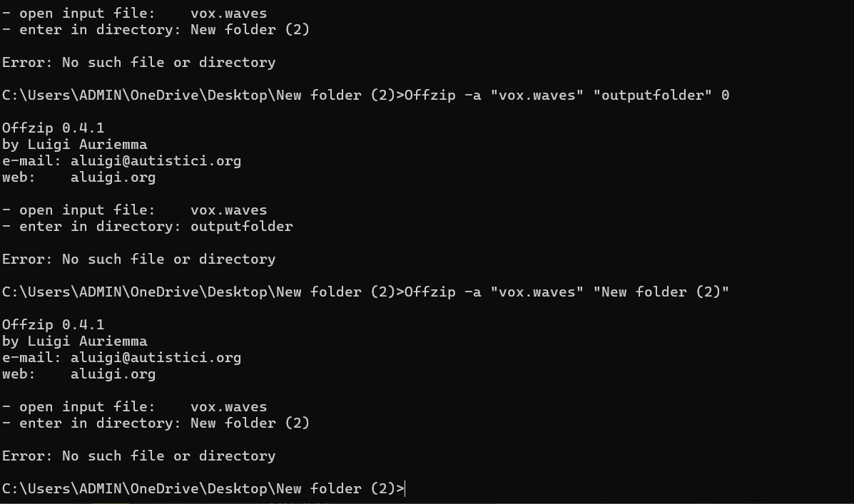Click the error line right after "outputfolder" directory line
Screen dimensions: 854x504
pos(139,259)
